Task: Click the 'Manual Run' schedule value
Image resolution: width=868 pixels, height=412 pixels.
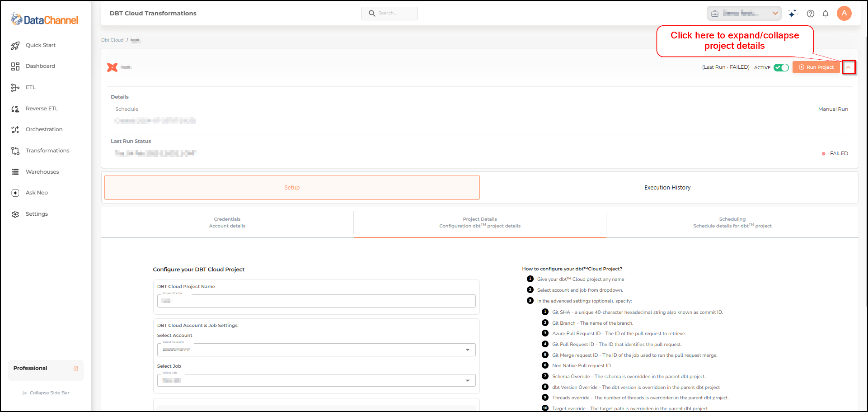Action: (x=833, y=109)
